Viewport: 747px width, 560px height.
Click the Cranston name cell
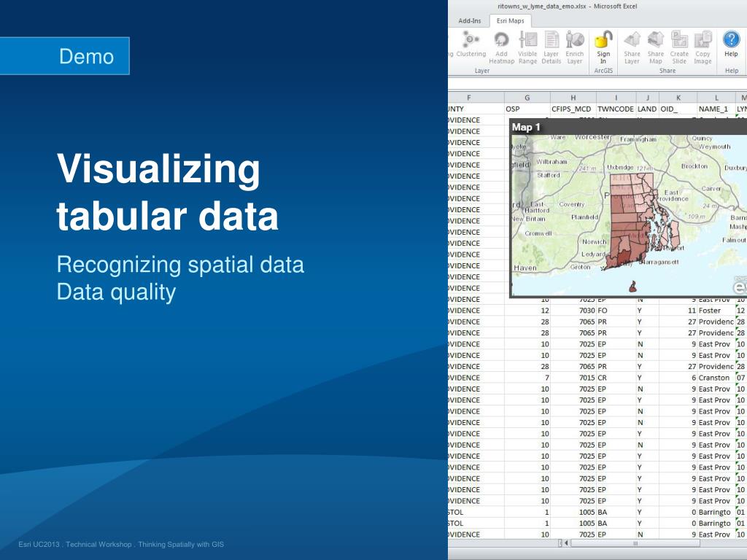(x=716, y=378)
